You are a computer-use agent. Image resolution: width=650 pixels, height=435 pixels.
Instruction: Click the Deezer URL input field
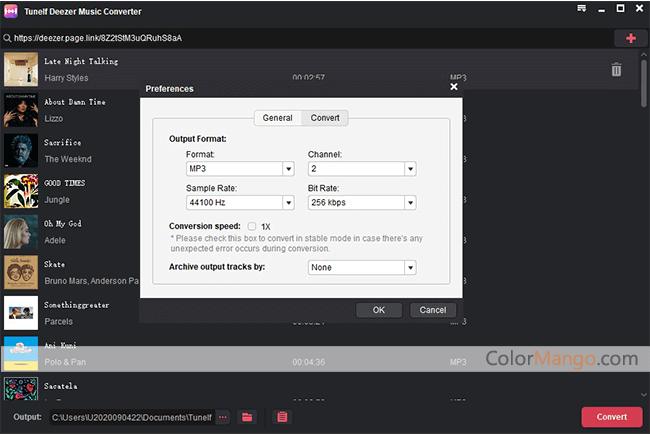tap(300, 39)
